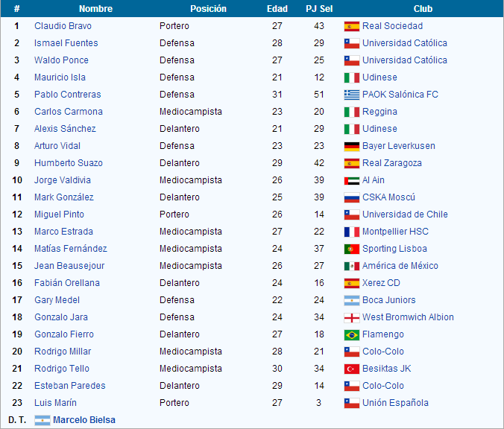Image resolution: width=504 pixels, height=429 pixels.
Task: Click the Brazil flag beside Flamengo
Action: click(x=352, y=334)
